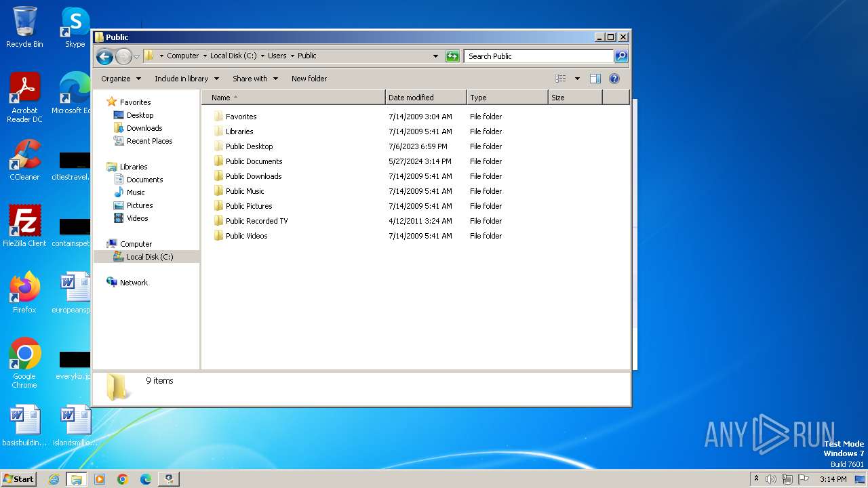Screen dimensions: 868x488
Task: Open the Organize menu
Action: (121, 79)
